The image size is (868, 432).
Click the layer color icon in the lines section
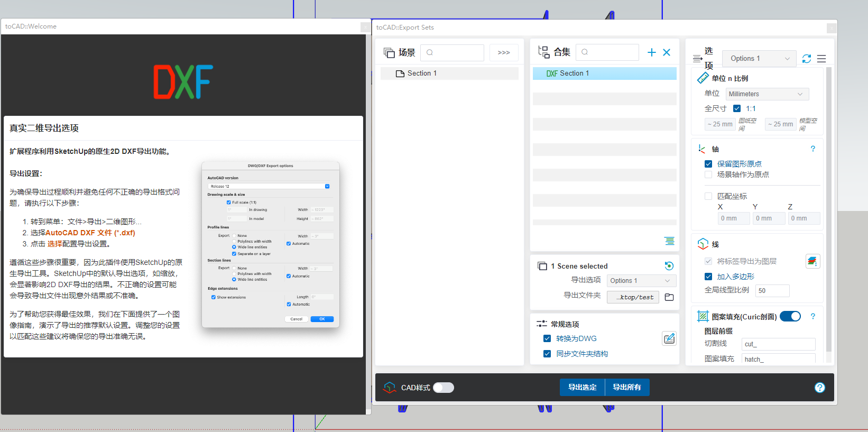[812, 261]
